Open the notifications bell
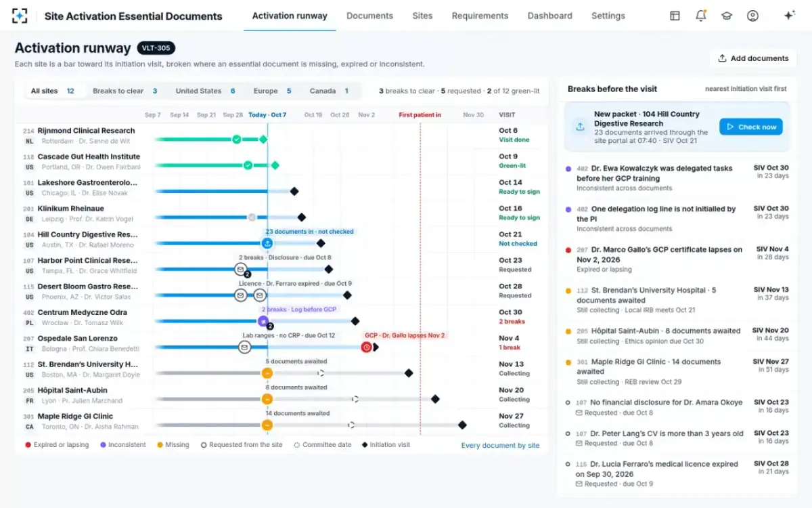This screenshot has height=508, width=812. click(701, 16)
